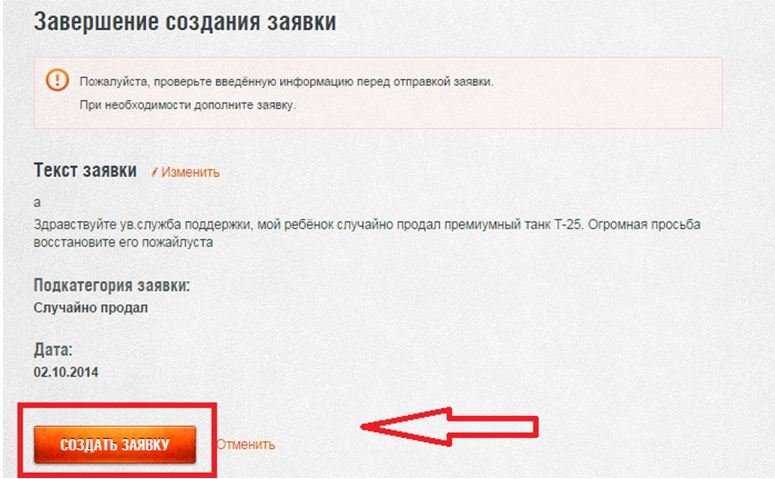The height and width of the screenshot is (479, 775).
Task: Click the notice 'При необходимости дополните заявку'
Action: [188, 105]
